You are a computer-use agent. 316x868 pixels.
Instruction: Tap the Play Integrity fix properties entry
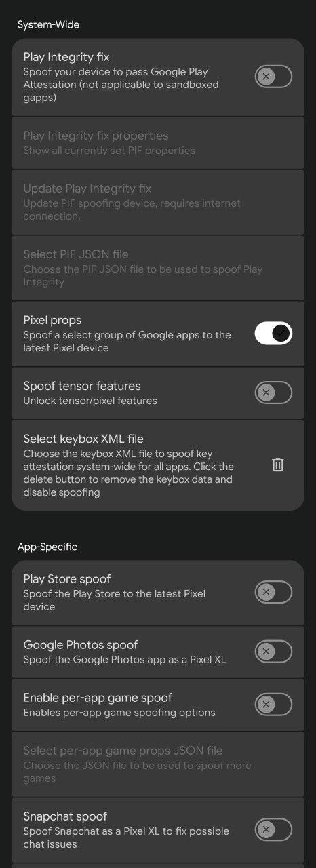pos(158,142)
